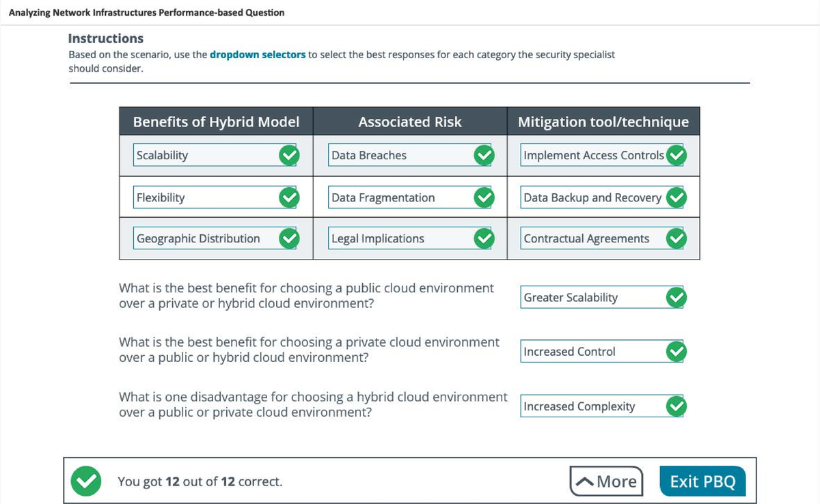Click the green score checkmark in results bar
This screenshot has height=504, width=820.
tap(85, 481)
